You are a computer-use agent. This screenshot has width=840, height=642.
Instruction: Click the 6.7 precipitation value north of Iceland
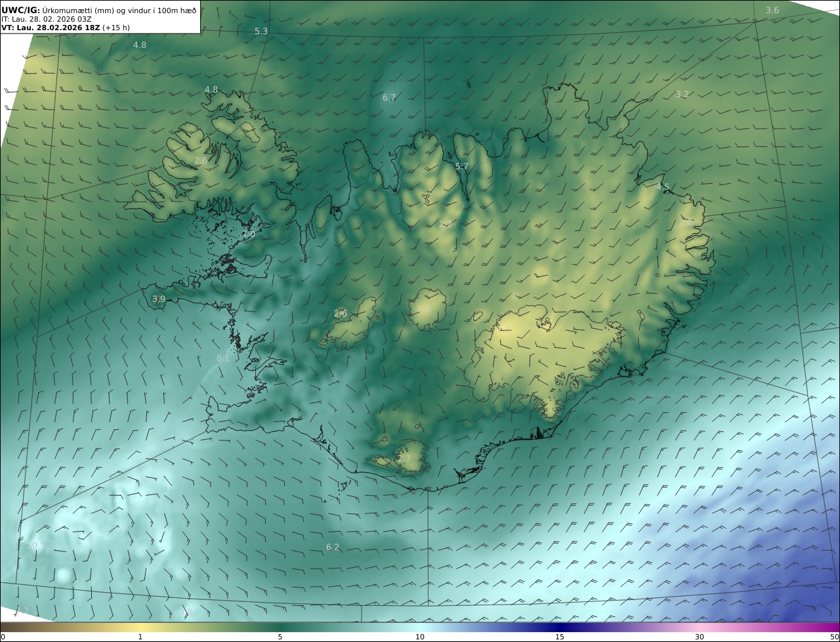389,98
